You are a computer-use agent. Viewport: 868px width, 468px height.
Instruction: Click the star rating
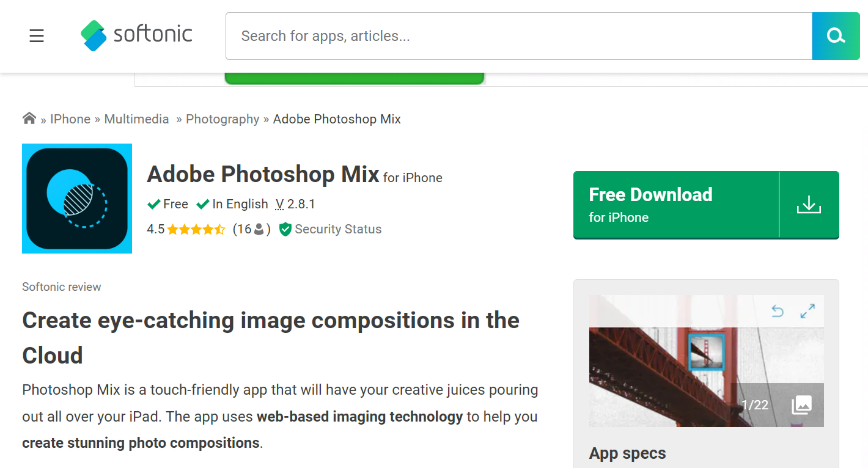[196, 230]
